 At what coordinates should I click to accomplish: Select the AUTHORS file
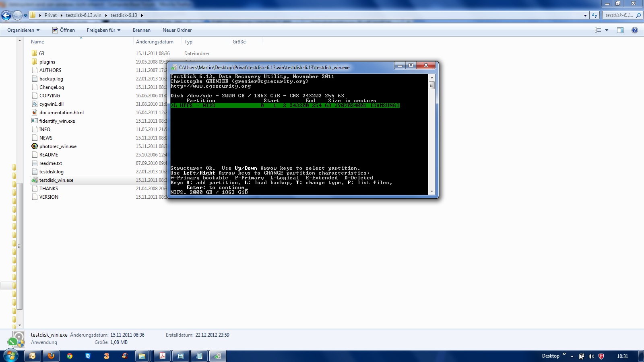coord(50,70)
